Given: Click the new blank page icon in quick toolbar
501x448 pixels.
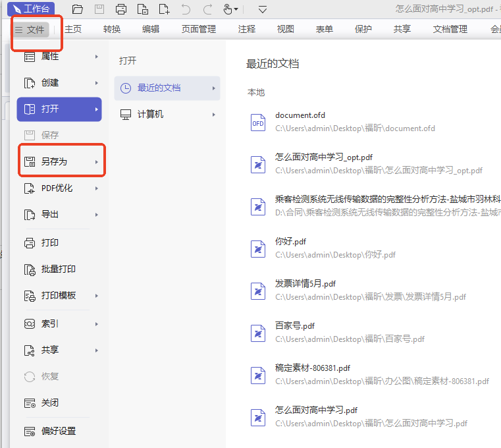Looking at the screenshot, I should click(x=164, y=9).
